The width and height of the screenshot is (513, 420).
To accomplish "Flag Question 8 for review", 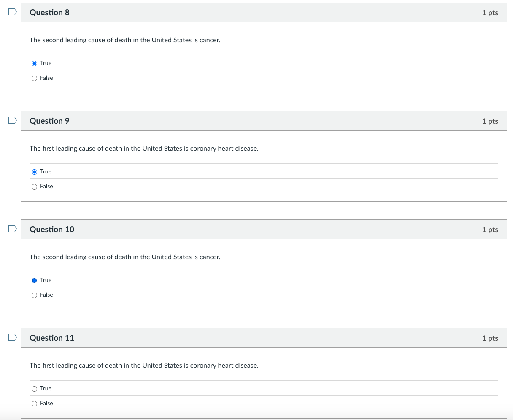I will coord(12,12).
